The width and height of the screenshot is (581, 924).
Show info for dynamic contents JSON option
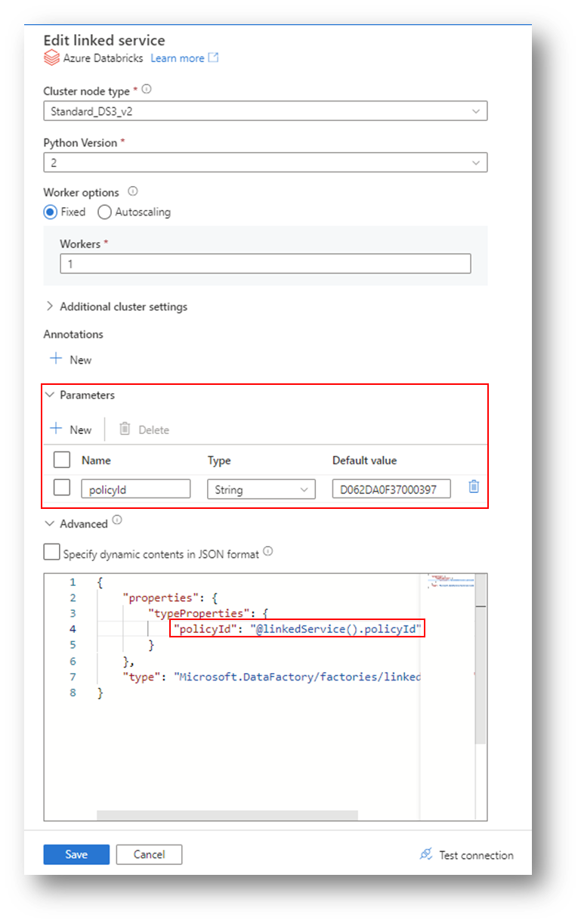[268, 552]
